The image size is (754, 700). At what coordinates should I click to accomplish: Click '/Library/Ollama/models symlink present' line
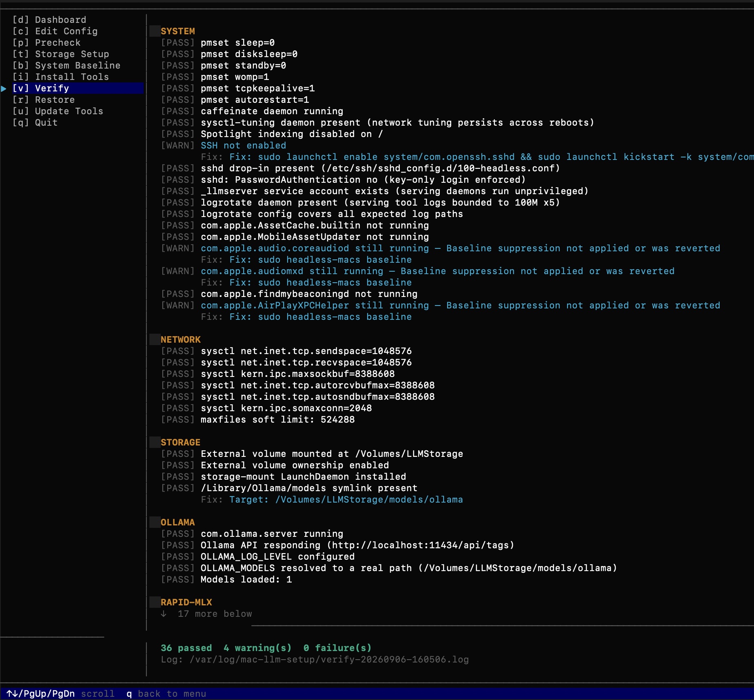click(289, 488)
